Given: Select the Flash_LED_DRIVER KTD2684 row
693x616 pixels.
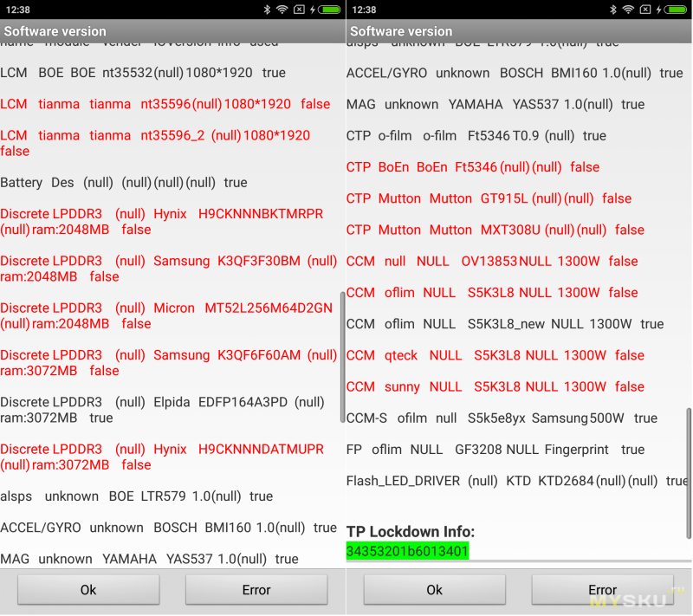Looking at the screenshot, I should pos(517,481).
